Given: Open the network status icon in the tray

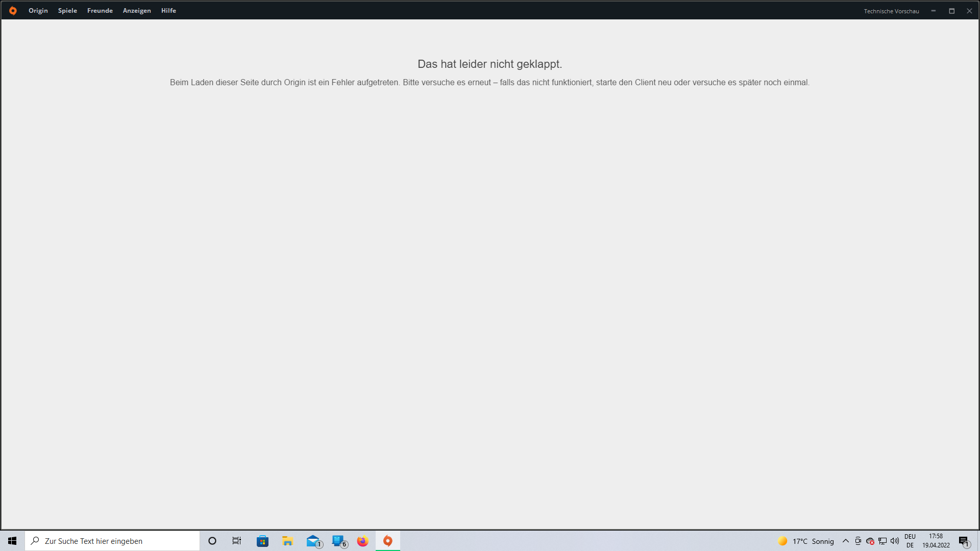Looking at the screenshot, I should pos(883,541).
